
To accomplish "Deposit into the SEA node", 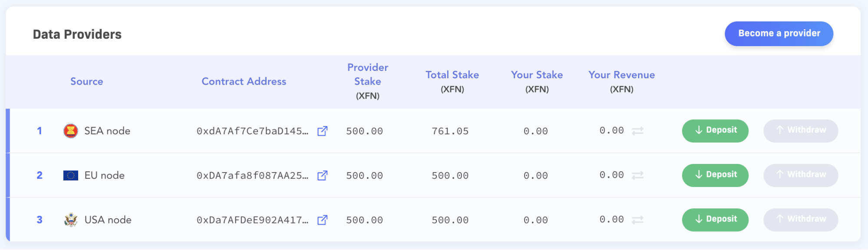I will [x=715, y=131].
